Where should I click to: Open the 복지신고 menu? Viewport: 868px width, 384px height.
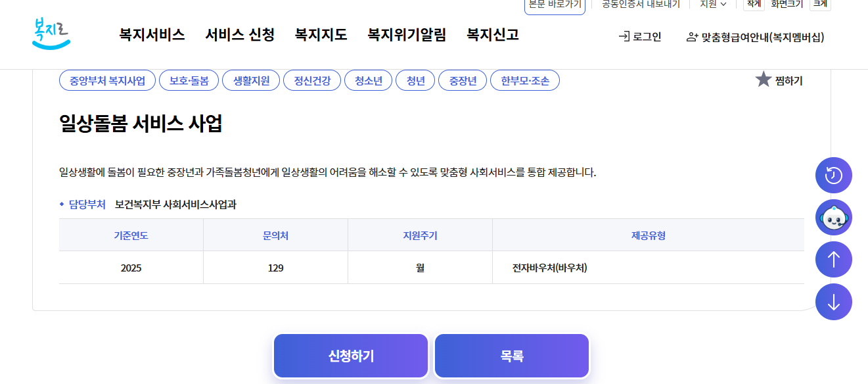(492, 34)
